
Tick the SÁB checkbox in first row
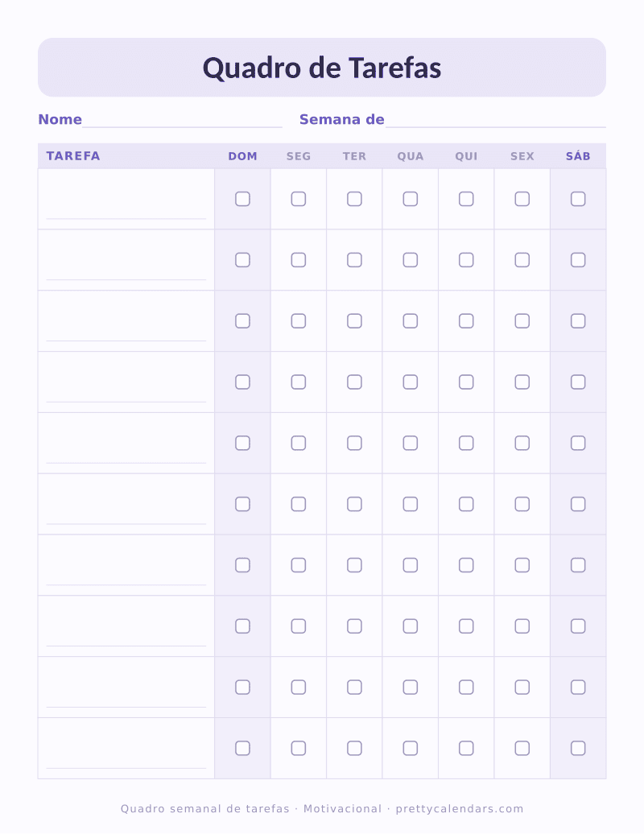tap(578, 199)
